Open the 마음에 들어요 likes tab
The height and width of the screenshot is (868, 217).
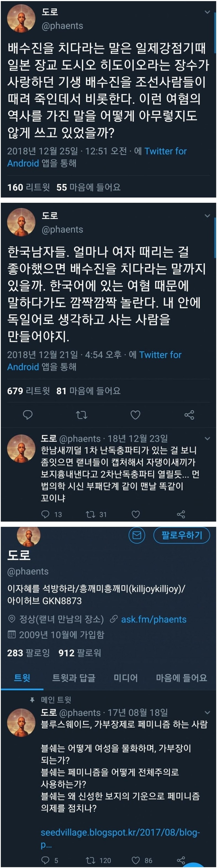click(x=181, y=677)
